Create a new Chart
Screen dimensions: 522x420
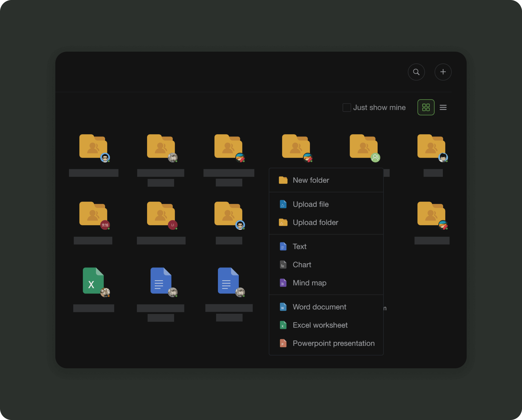pyautogui.click(x=302, y=265)
